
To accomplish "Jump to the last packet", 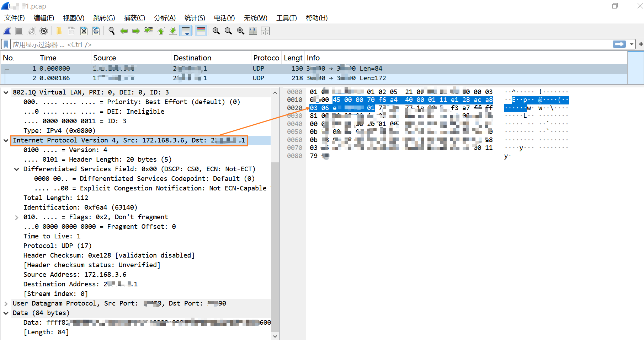I will (x=173, y=31).
